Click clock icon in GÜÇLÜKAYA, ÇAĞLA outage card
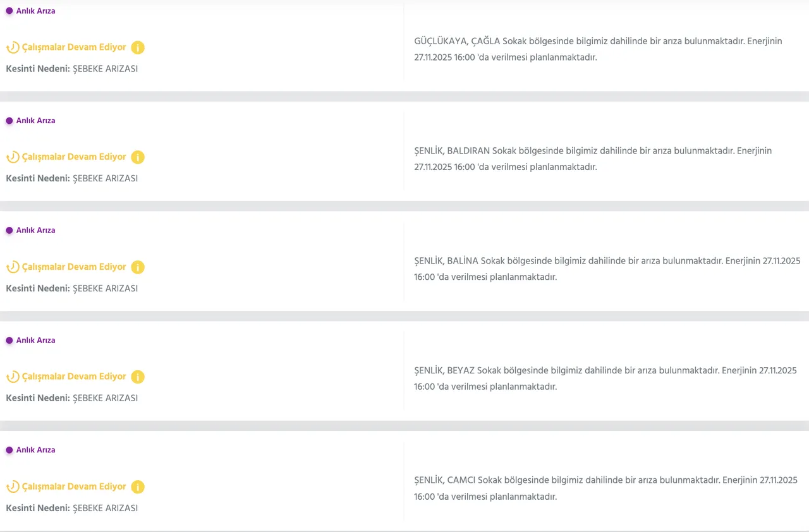The width and height of the screenshot is (809, 532). tap(13, 47)
